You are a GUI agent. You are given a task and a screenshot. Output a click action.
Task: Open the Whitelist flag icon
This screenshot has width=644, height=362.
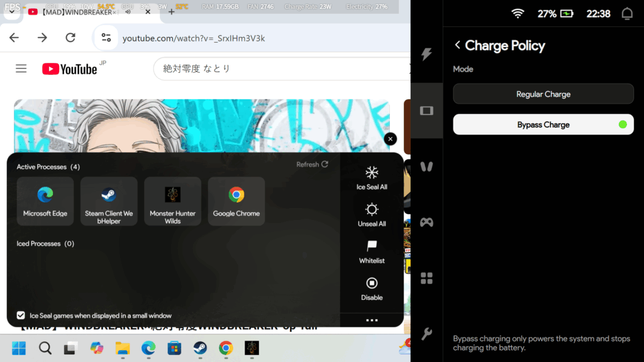372,246
